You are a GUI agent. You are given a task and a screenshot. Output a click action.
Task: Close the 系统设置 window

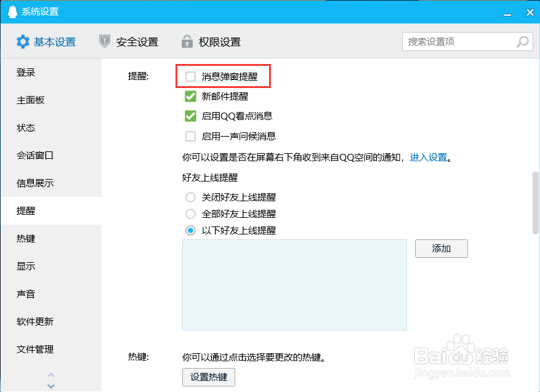530,12
